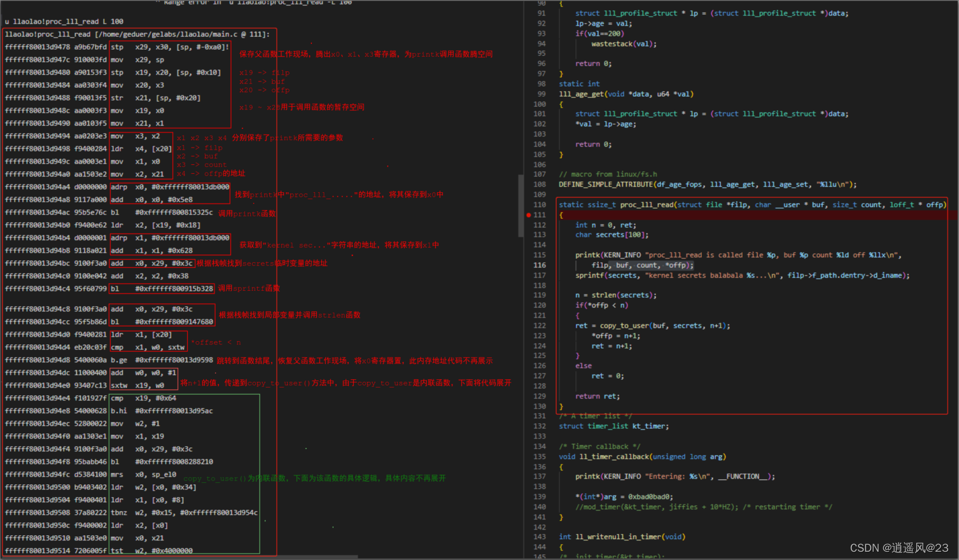This screenshot has height=560, width=959.
Task: Click the 'if(val==200)' code line
Action: [x=599, y=34]
